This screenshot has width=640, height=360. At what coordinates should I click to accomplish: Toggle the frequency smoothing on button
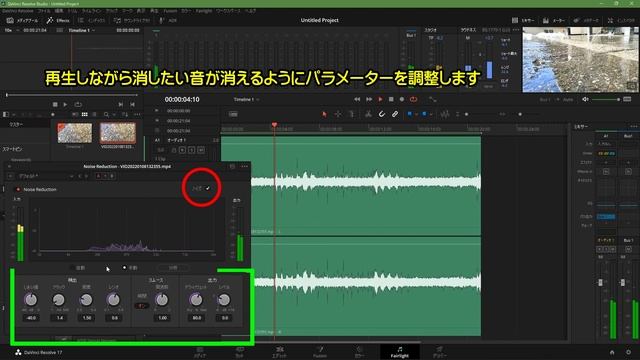pyautogui.click(x=142, y=305)
